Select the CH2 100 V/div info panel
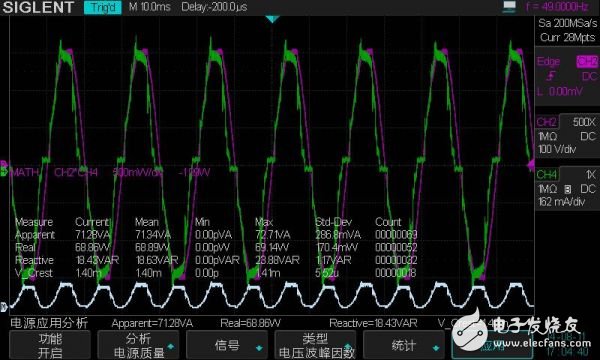Screen dimensions: 600x360 pos(567,135)
